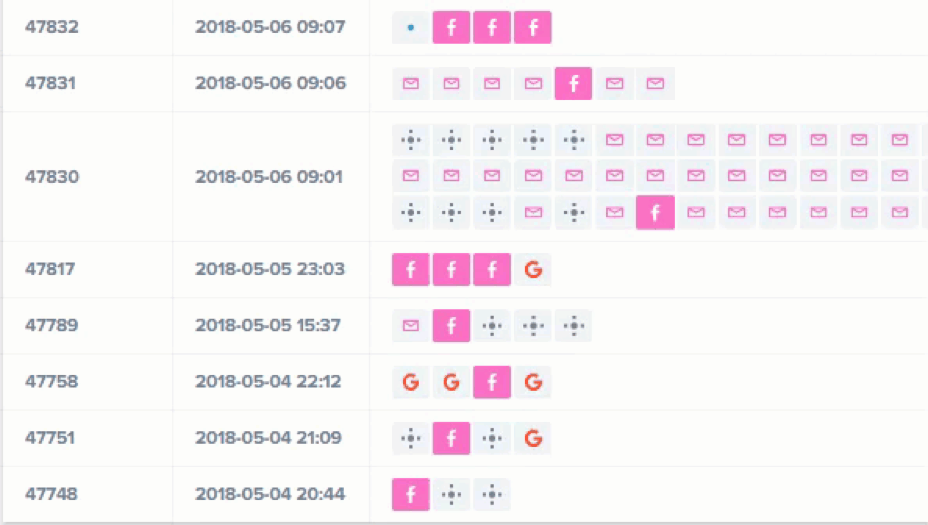Select the Facebook icon in row 47751

[x=451, y=438]
